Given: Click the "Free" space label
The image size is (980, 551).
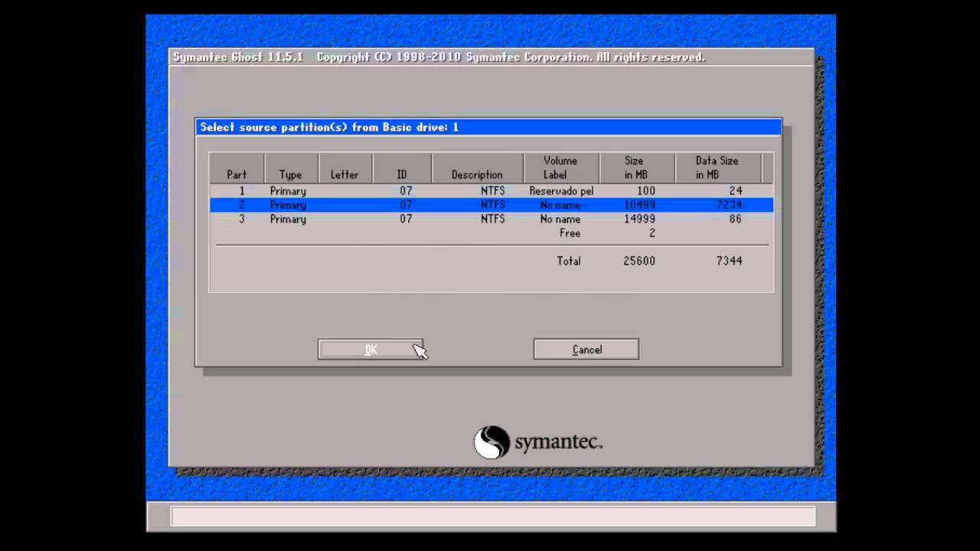Looking at the screenshot, I should tap(570, 233).
